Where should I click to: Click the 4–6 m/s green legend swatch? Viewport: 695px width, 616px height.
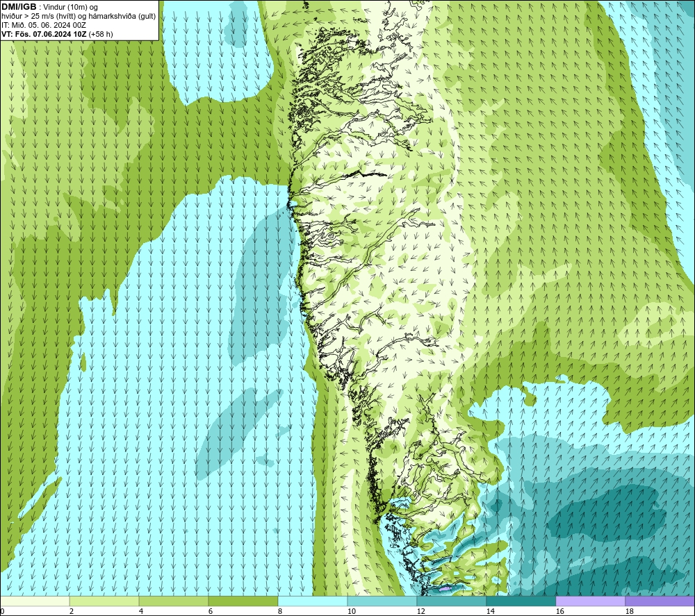(x=174, y=601)
